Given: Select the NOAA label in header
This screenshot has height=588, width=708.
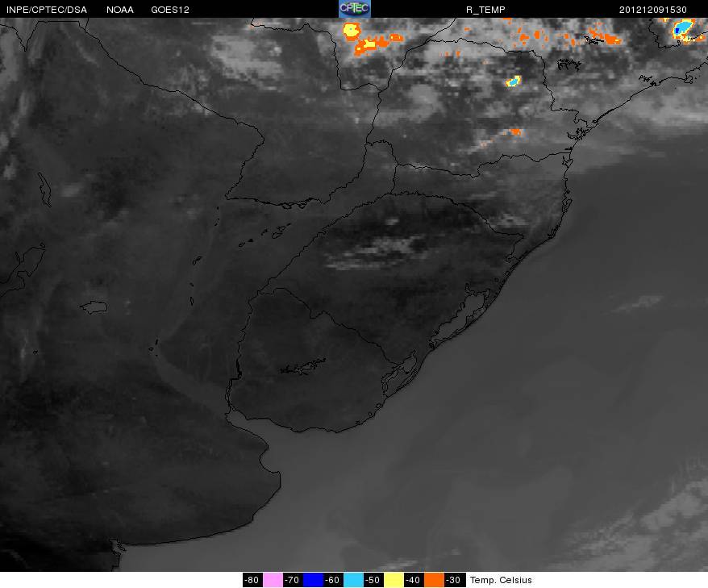Looking at the screenshot, I should [120, 10].
